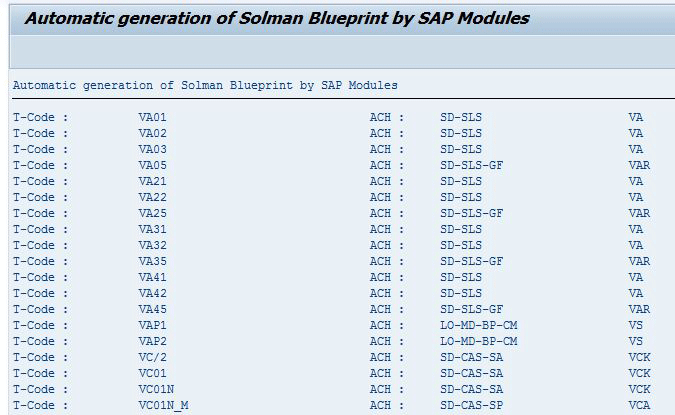Click the LO-MD-BP-CM value next to VAP1
Image resolution: width=675 pixels, height=415 pixels.
click(478, 325)
